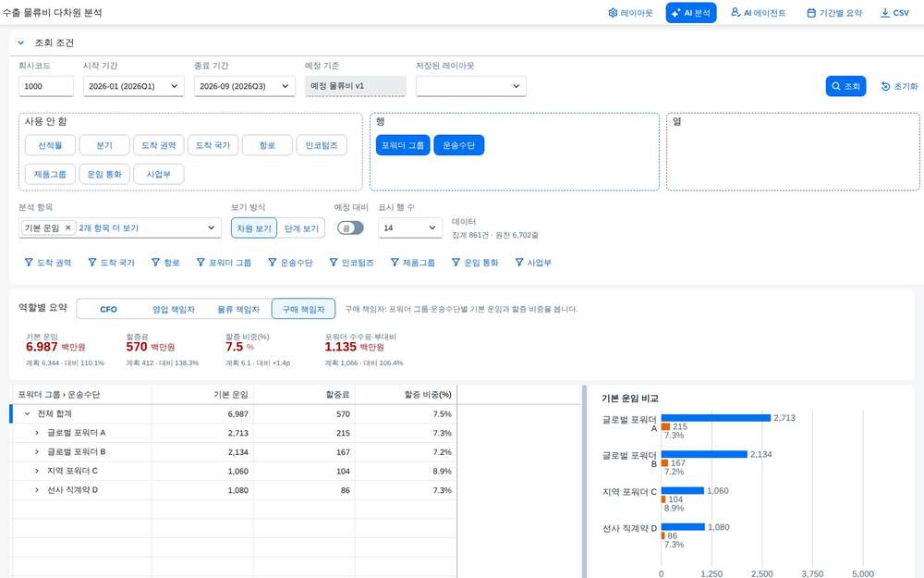This screenshot has height=578, width=924.
Task: Click the funnel icon for 제품그룹 filter
Action: (x=395, y=263)
